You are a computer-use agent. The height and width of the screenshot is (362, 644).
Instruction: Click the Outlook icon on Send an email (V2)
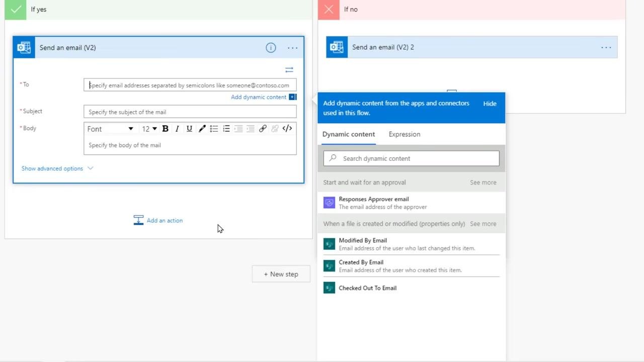(24, 48)
